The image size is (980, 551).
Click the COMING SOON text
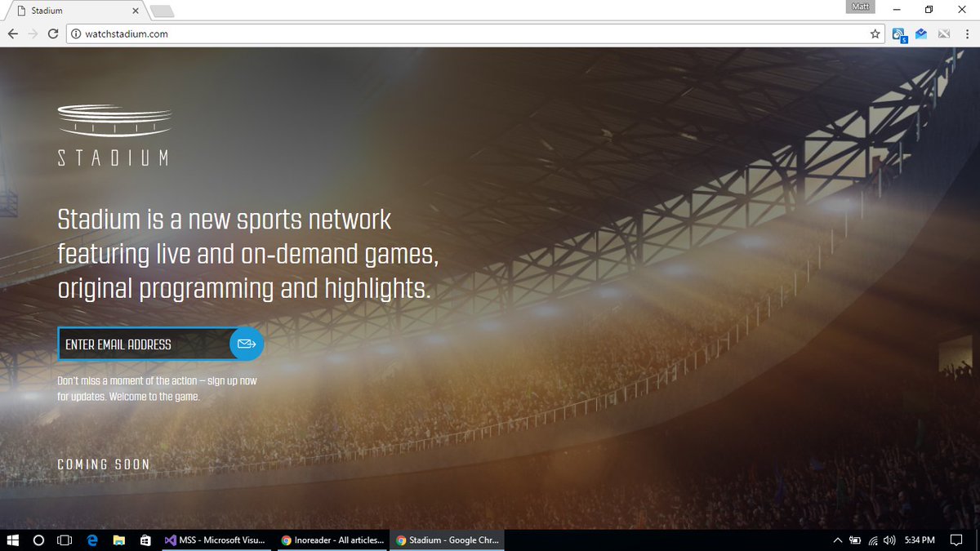[104, 464]
